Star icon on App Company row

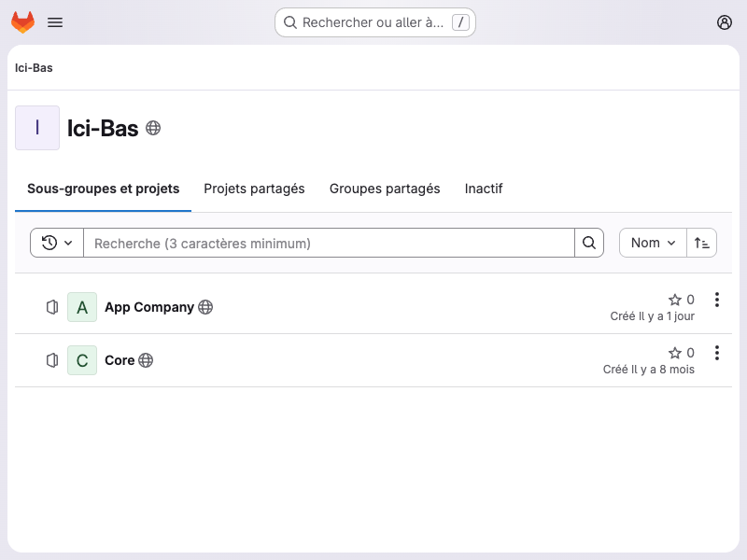coord(675,300)
